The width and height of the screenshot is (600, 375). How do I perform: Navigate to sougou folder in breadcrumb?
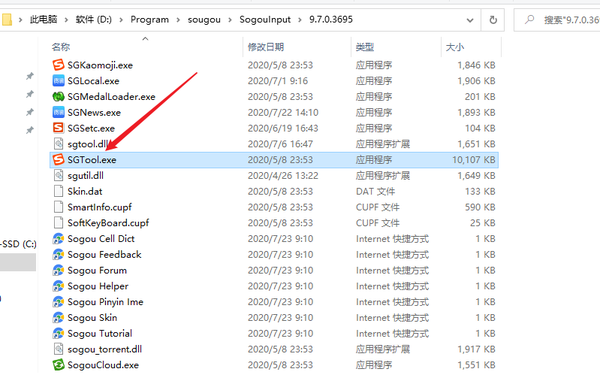[x=204, y=20]
